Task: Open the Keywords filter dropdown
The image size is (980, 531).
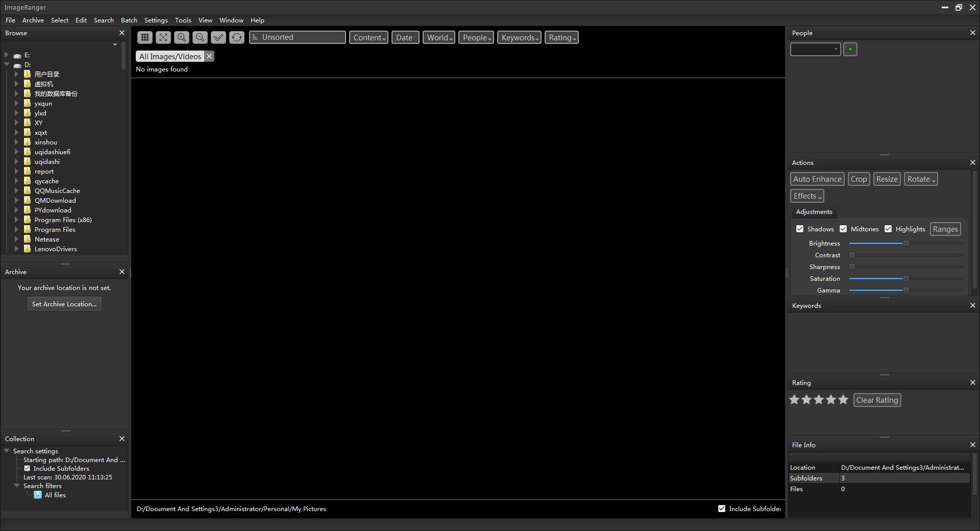Action: (519, 38)
